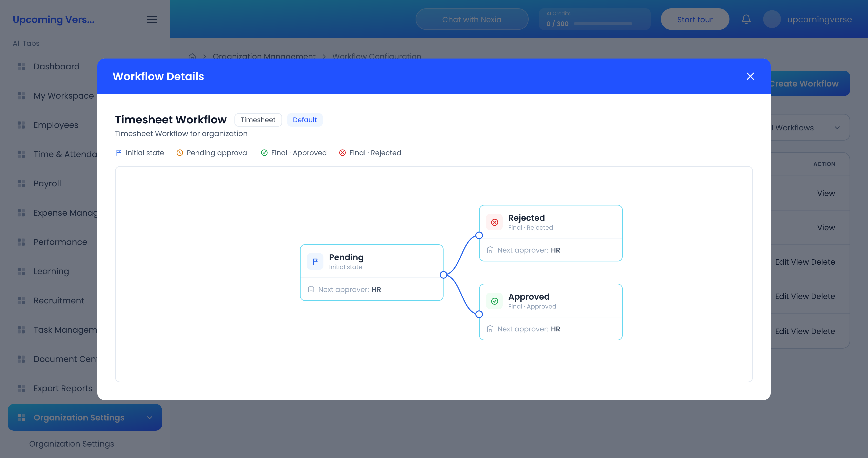Open Dashboard in the sidebar

coord(57,66)
